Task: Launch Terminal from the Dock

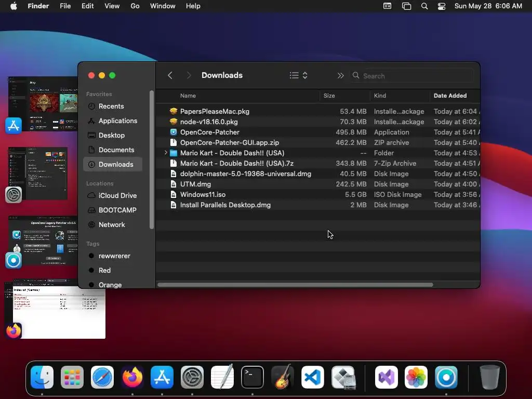Action: [x=252, y=377]
